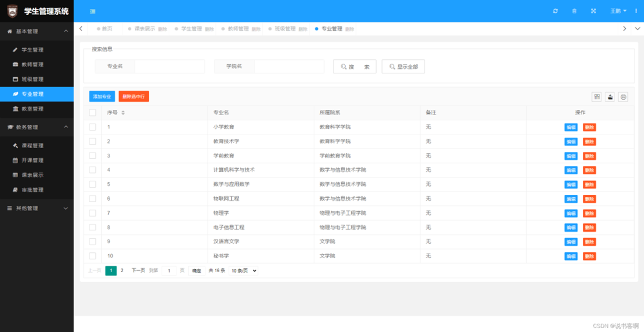
Task: Go to page 2 of the table
Action: (122, 271)
